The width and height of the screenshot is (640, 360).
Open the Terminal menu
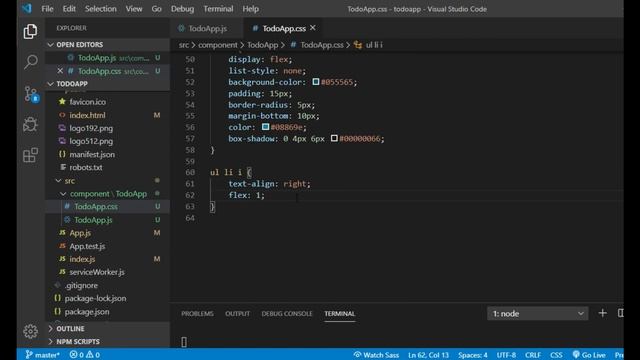click(x=218, y=9)
